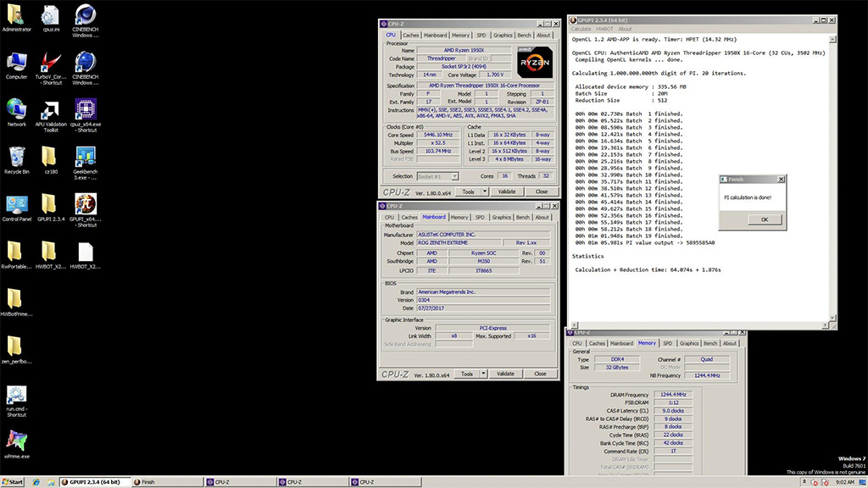The width and height of the screenshot is (868, 488).
Task: Switch to the GPUPI 2.3.4 (64 bit) taskbar button
Action: [x=95, y=482]
